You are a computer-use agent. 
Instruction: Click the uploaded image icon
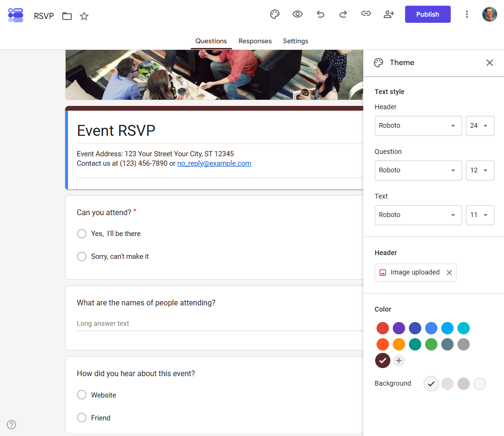[x=382, y=273]
